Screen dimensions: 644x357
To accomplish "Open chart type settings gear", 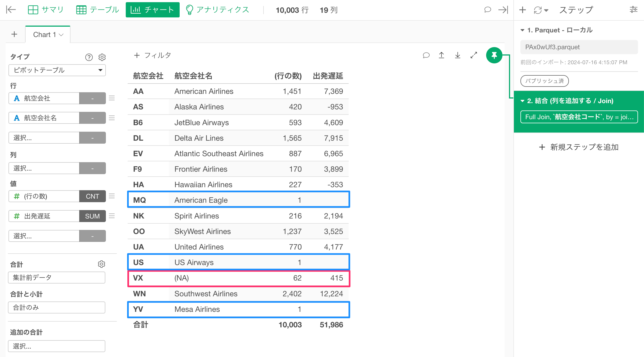I will (x=102, y=57).
